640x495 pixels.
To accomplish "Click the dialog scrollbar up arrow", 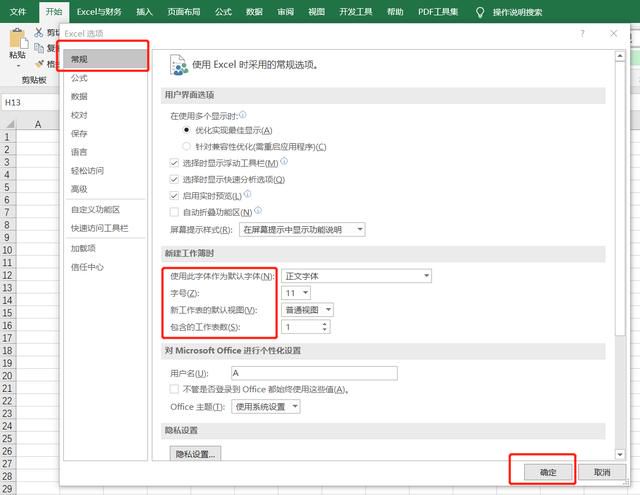I will point(620,56).
